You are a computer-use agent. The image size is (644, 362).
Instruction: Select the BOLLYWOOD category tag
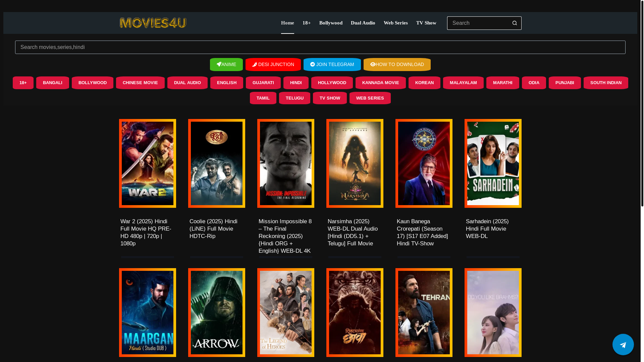(93, 83)
